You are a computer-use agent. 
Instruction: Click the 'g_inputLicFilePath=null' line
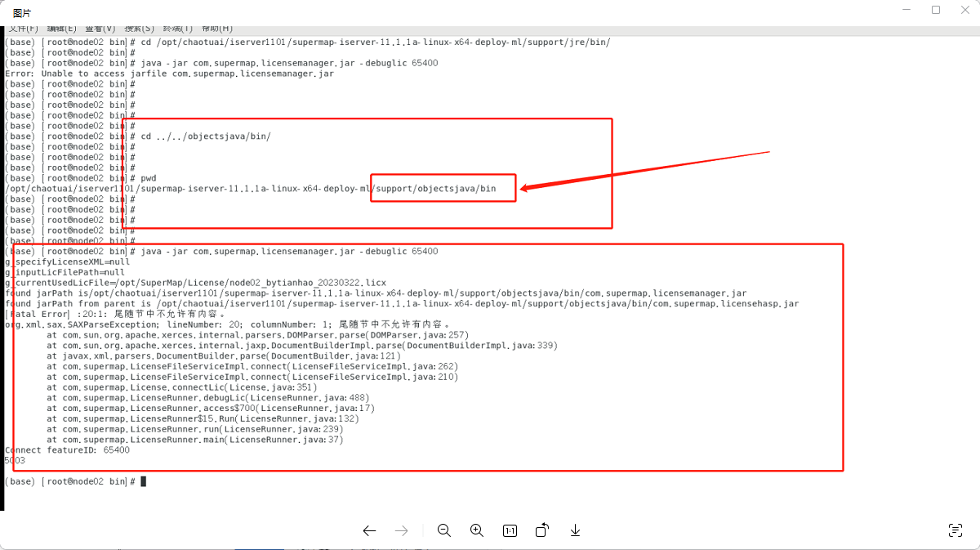[65, 273]
